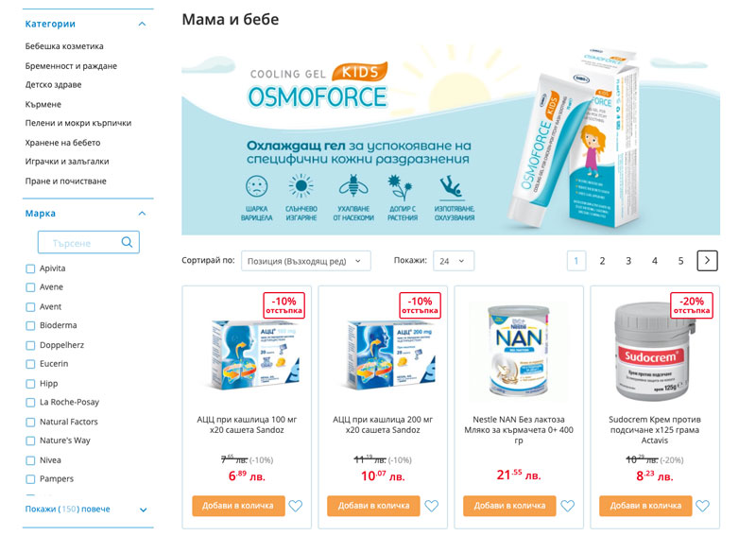Click the brand search magnifier icon

point(127,242)
